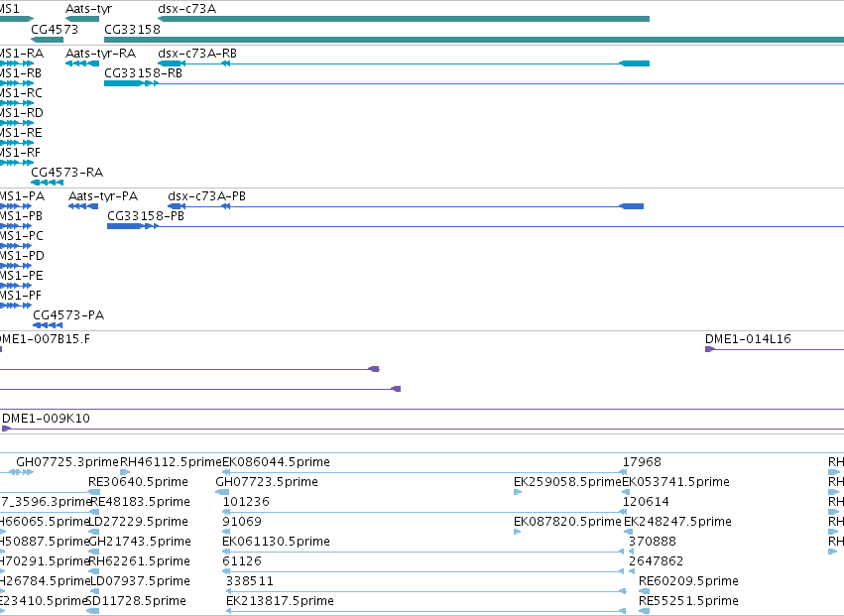The image size is (844, 616).
Task: Select the RH62261.5prime EST label
Action: (x=140, y=561)
